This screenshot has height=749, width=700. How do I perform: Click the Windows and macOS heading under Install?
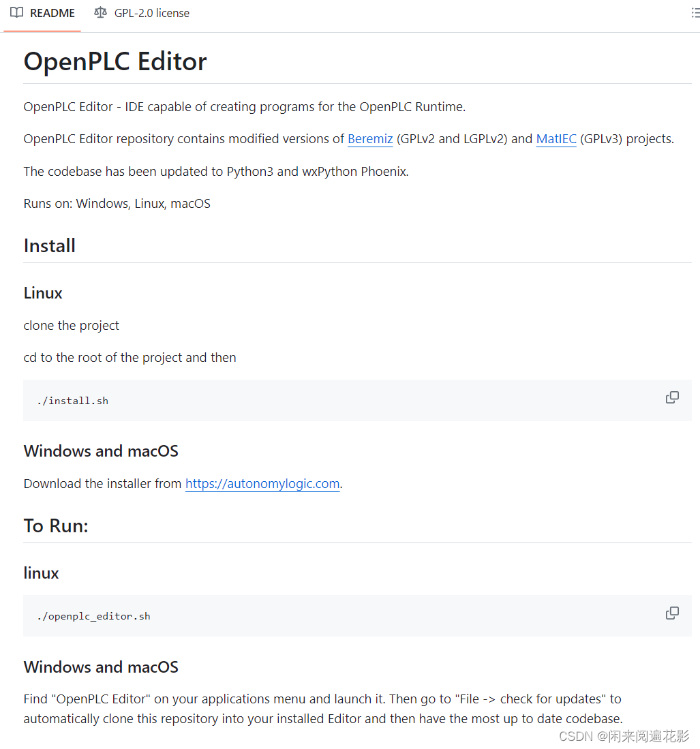point(101,450)
